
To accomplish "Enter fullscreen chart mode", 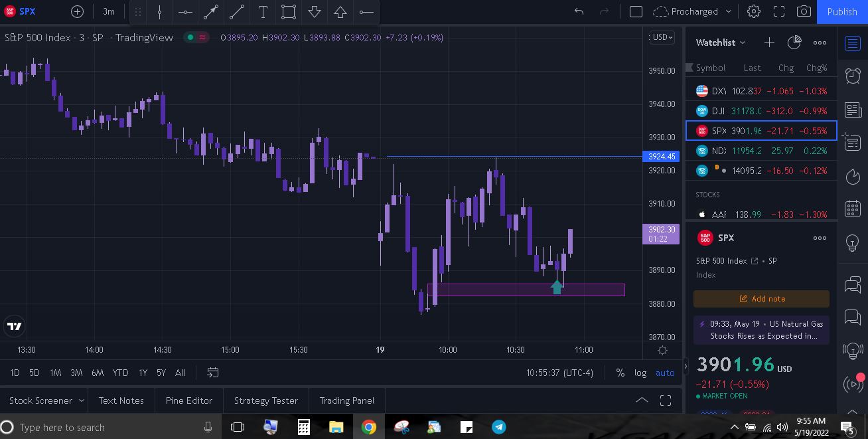I will point(779,11).
